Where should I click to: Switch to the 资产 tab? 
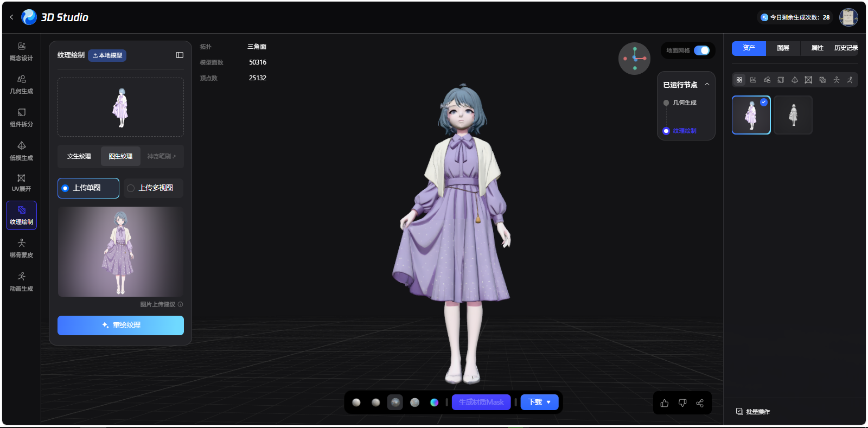coord(749,48)
